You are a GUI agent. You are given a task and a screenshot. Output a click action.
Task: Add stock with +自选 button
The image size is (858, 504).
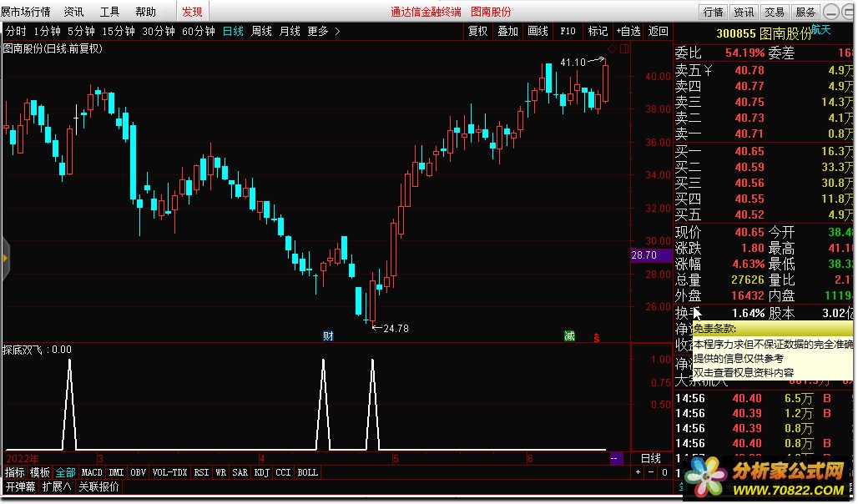coord(628,31)
